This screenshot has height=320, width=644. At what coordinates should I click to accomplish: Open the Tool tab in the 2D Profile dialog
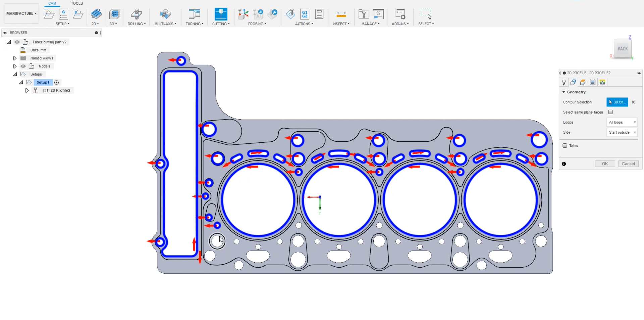(x=564, y=82)
